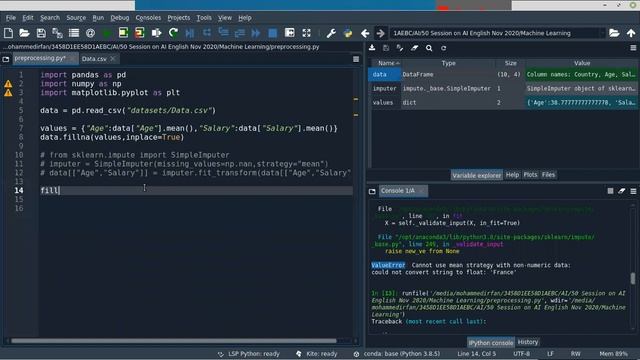
Task: Run selection or current line icon
Action: coord(156,33)
